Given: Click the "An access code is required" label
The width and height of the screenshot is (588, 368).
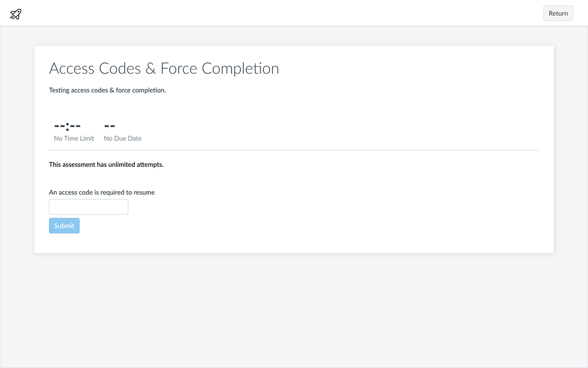Looking at the screenshot, I should pos(101,192).
